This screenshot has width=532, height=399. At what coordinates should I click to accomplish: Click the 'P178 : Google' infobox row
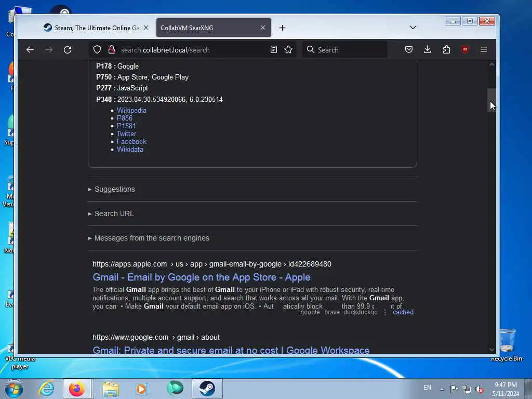click(117, 66)
